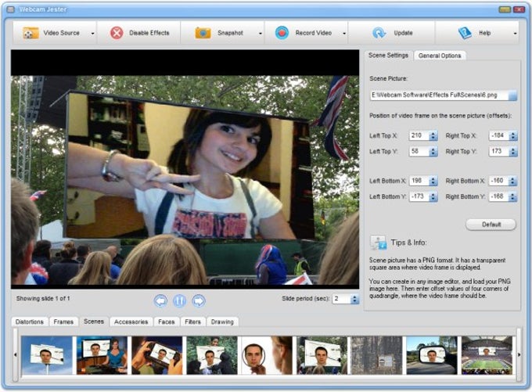This screenshot has width=532, height=392.
Task: Go to previous slide arrow button
Action: point(160,300)
